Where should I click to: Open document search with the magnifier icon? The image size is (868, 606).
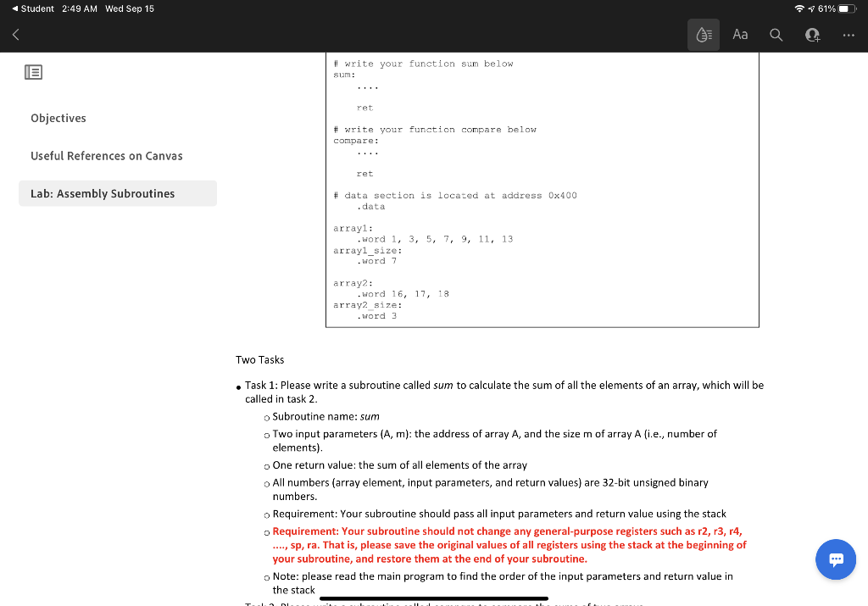(776, 34)
